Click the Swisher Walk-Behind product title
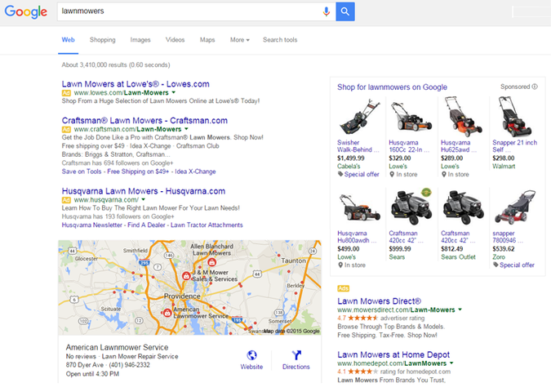551x392 pixels. coord(358,146)
